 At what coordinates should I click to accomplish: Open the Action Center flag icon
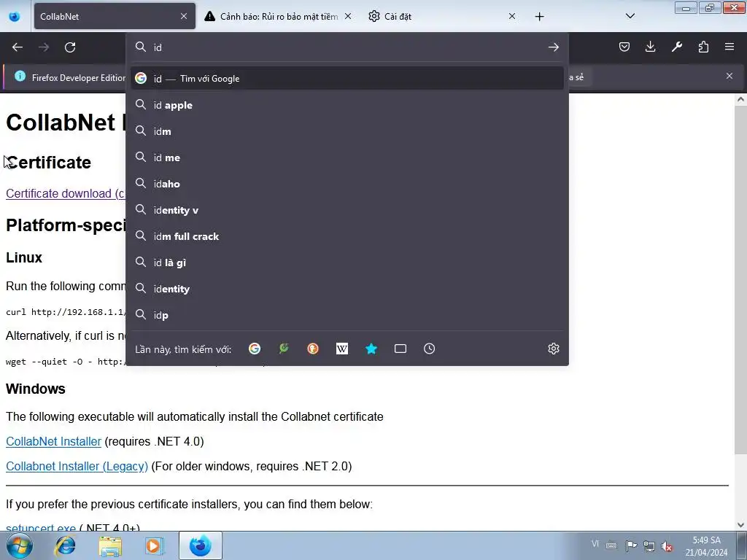[x=631, y=546]
